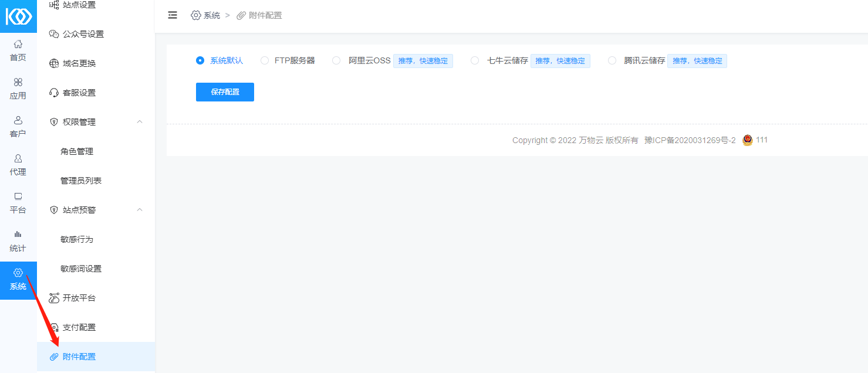This screenshot has width=868, height=373.
Task: Open the 客户 customers section
Action: pos(18,127)
